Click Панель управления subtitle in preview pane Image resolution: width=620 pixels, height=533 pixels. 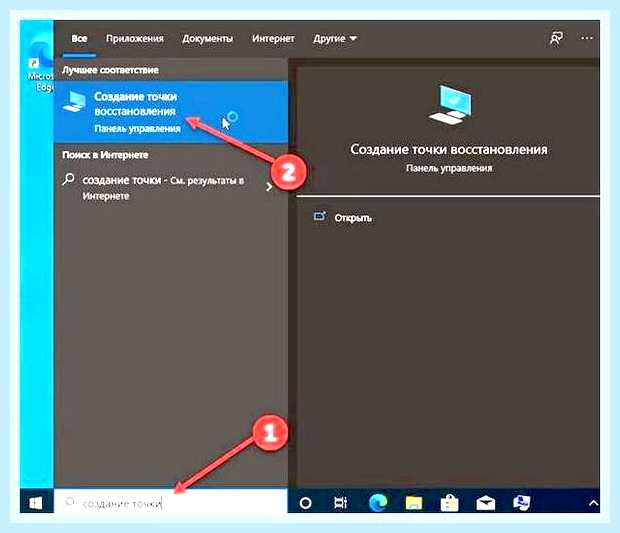(x=449, y=168)
